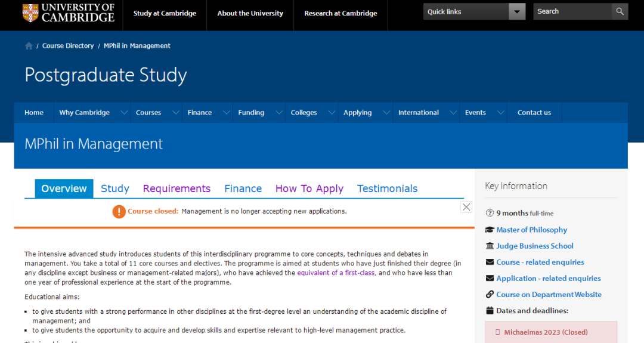Click the University of Cambridge crest logo
Image resolution: width=644 pixels, height=343 pixels.
click(30, 13)
